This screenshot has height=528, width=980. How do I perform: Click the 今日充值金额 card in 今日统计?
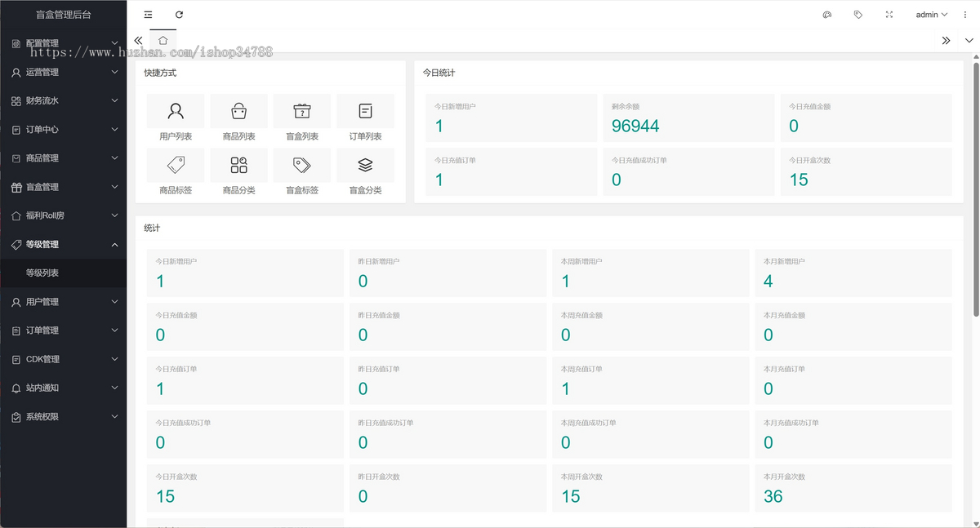866,118
